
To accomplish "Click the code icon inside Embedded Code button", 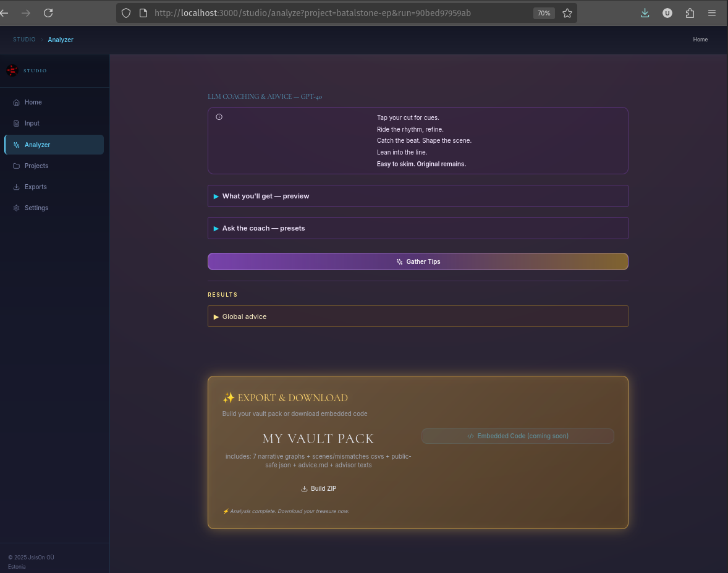I will 469,436.
